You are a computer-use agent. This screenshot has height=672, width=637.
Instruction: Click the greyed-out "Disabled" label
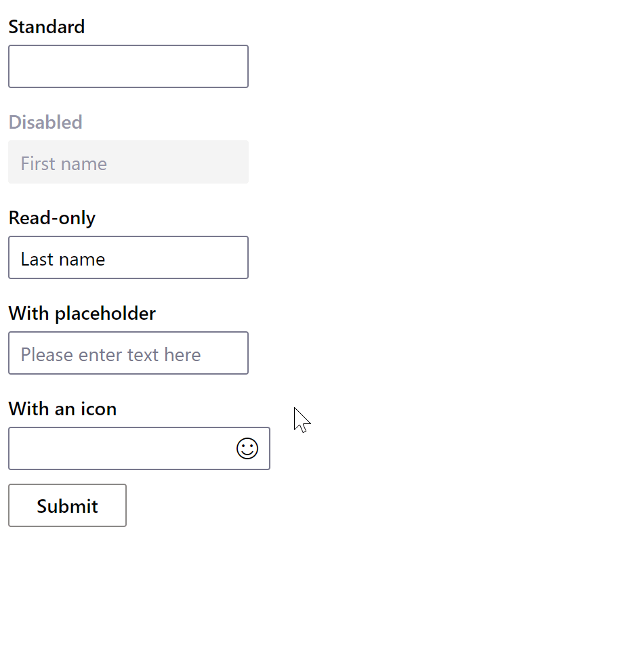(x=45, y=123)
